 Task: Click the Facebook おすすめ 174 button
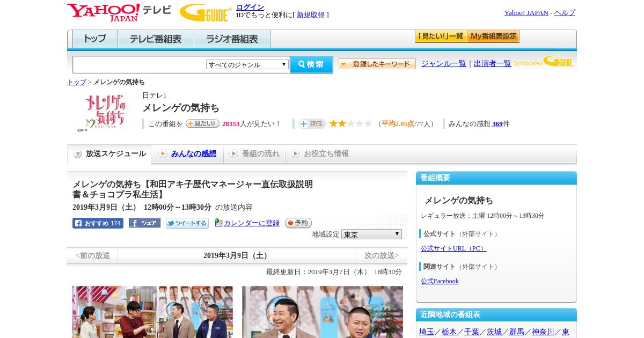[98, 223]
